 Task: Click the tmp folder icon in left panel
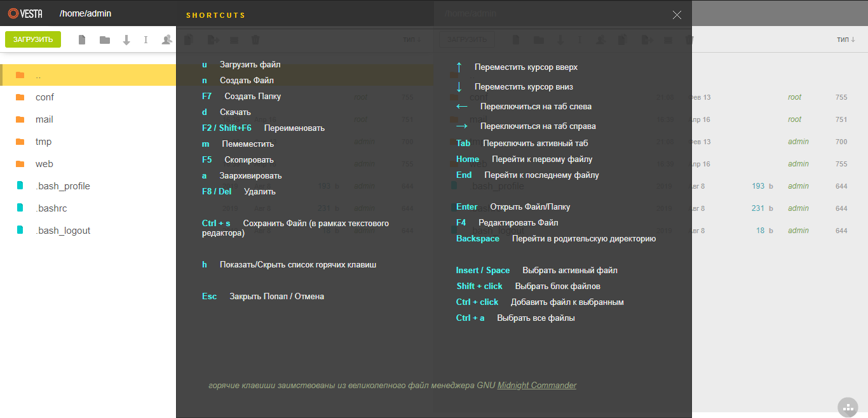(20, 142)
